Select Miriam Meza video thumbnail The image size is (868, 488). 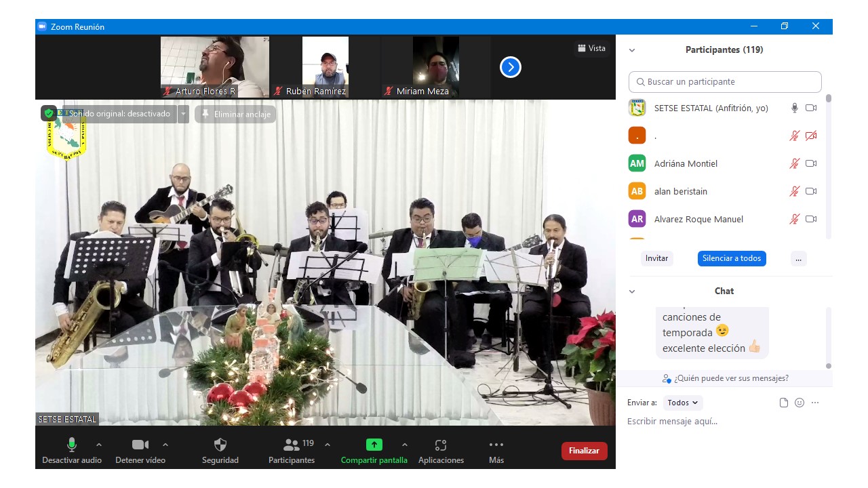click(436, 67)
